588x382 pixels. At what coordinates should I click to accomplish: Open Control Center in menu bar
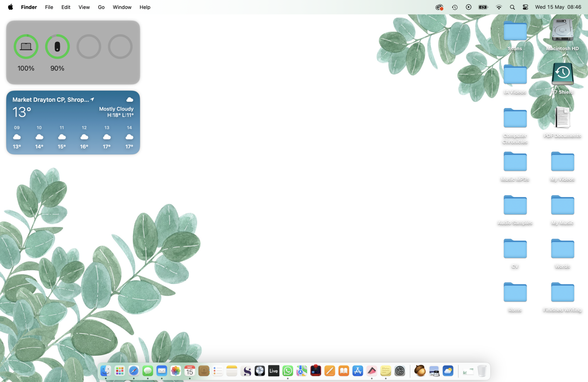pos(525,7)
